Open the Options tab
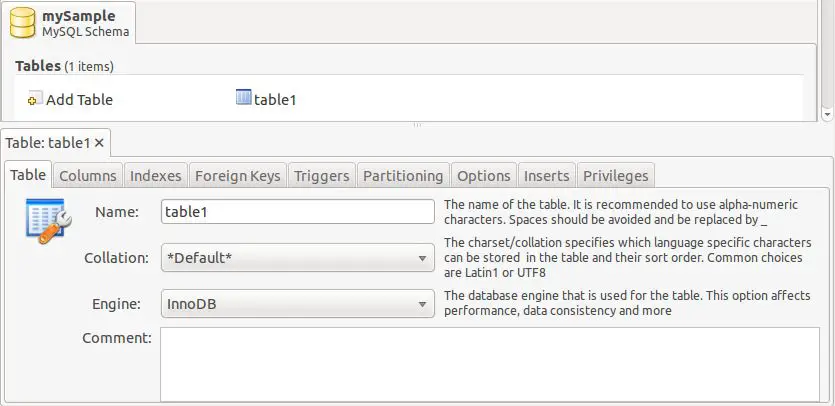 [484, 176]
